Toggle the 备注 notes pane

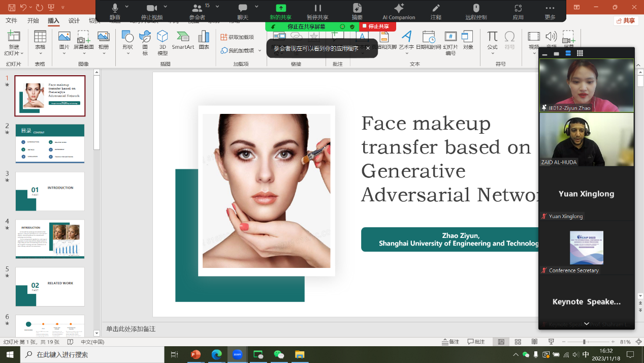click(450, 342)
